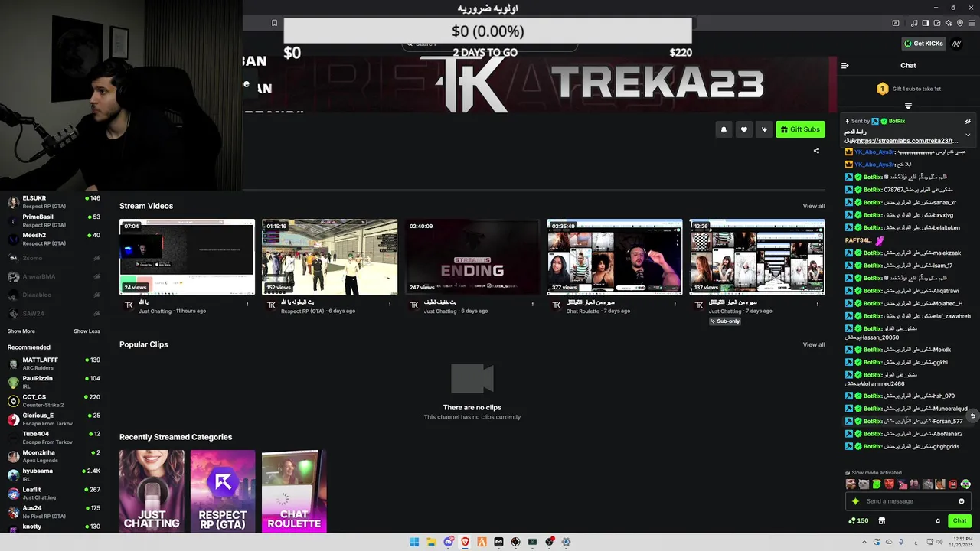
Task: Hide the pinned BotRix message
Action: click(x=968, y=121)
